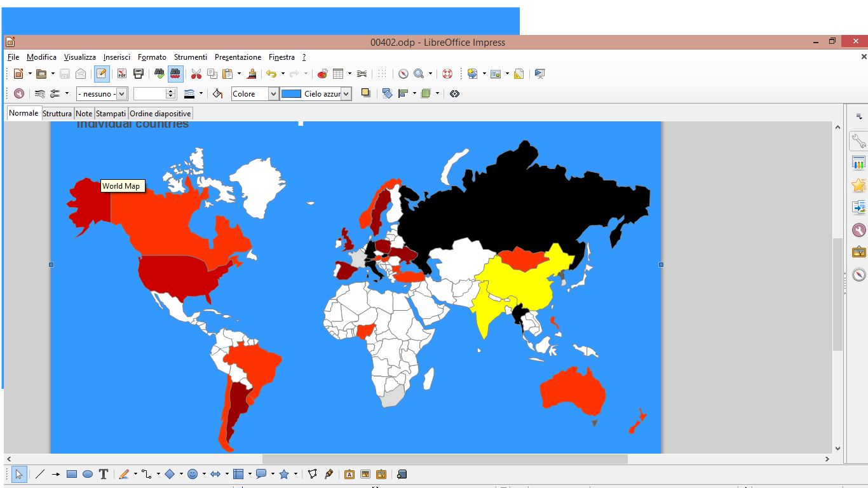This screenshot has height=488, width=868.
Task: Open the line style dropdown showing nessuno
Action: (x=102, y=94)
